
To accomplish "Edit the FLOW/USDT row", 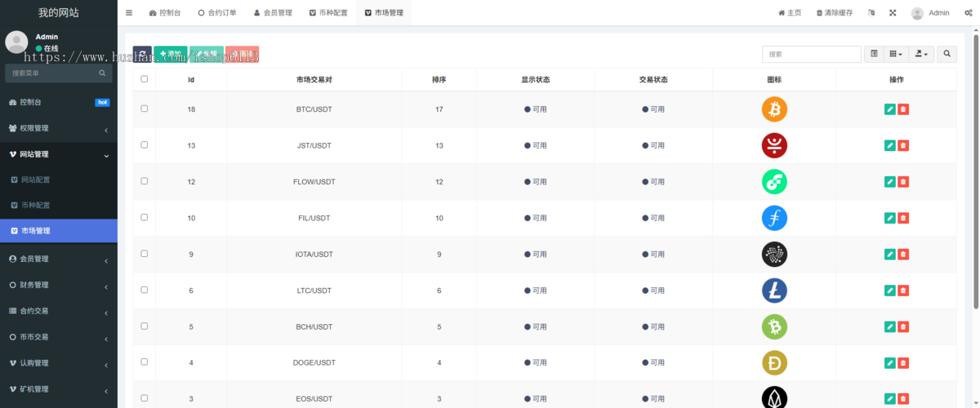I will coord(890,182).
